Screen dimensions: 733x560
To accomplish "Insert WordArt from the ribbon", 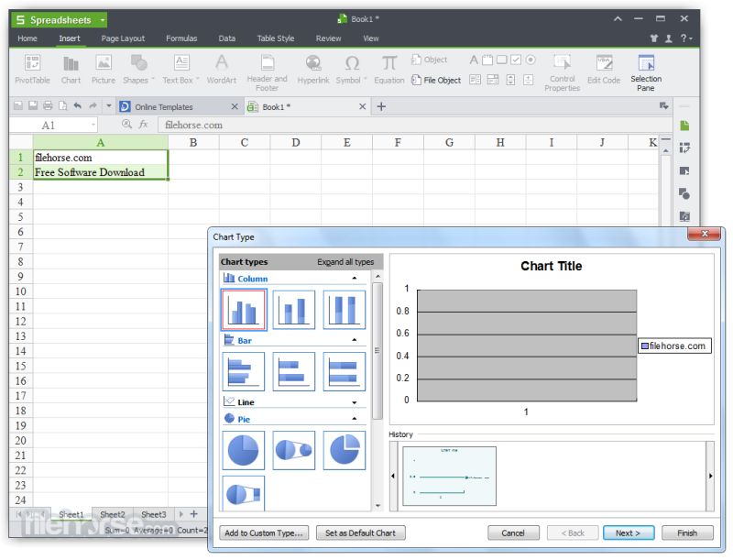I will click(222, 69).
